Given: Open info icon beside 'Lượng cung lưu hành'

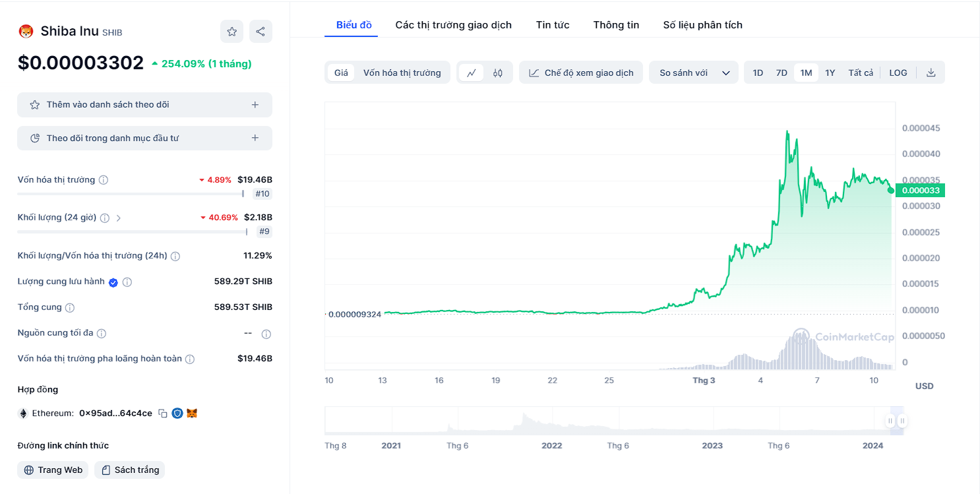Looking at the screenshot, I should [127, 282].
